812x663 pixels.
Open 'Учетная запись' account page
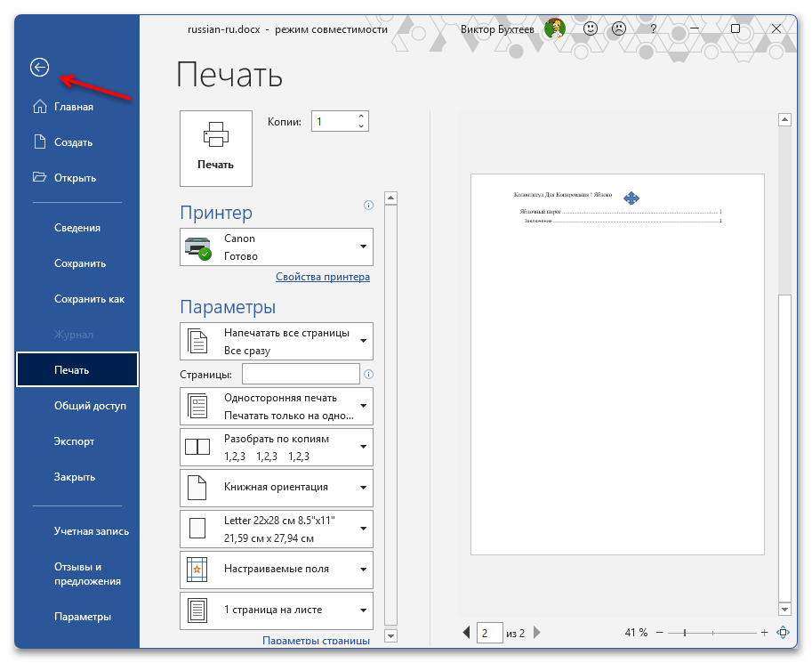pyautogui.click(x=77, y=531)
